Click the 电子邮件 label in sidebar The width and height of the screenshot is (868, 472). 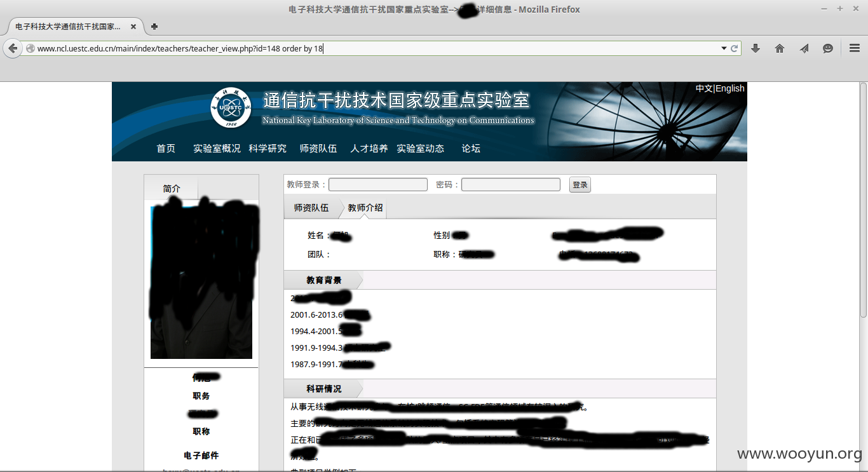tap(201, 455)
